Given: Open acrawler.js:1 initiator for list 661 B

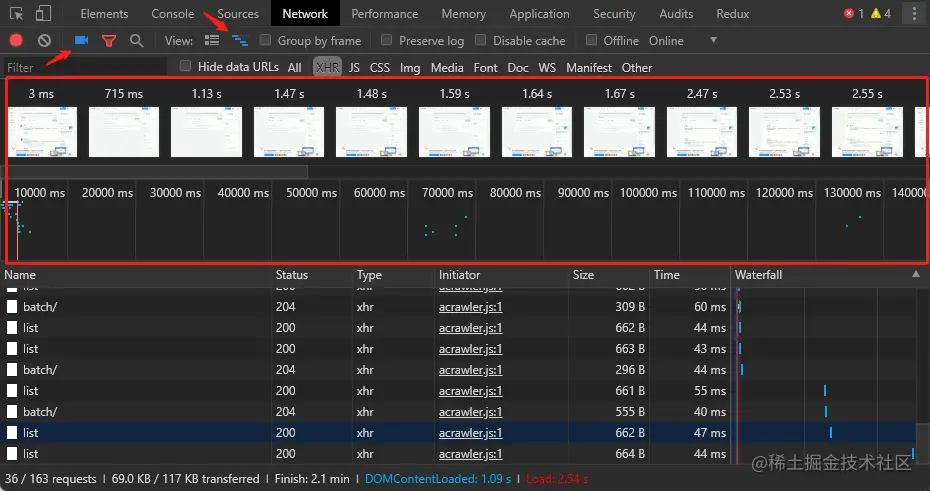Looking at the screenshot, I should click(x=470, y=391).
